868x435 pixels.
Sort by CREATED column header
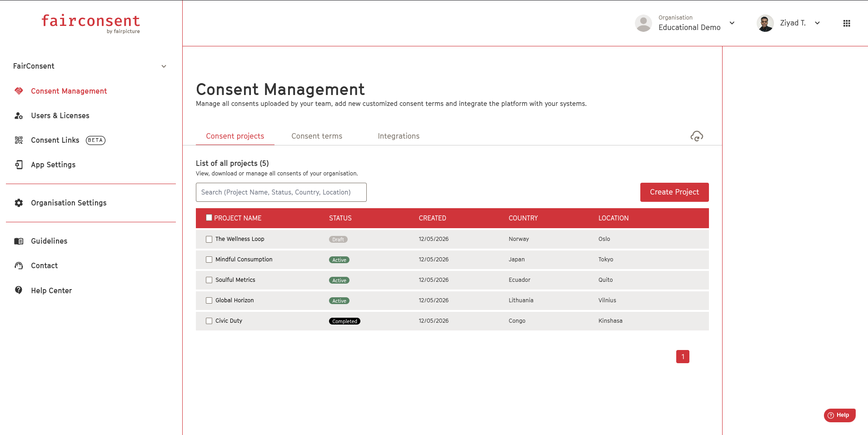pyautogui.click(x=432, y=218)
